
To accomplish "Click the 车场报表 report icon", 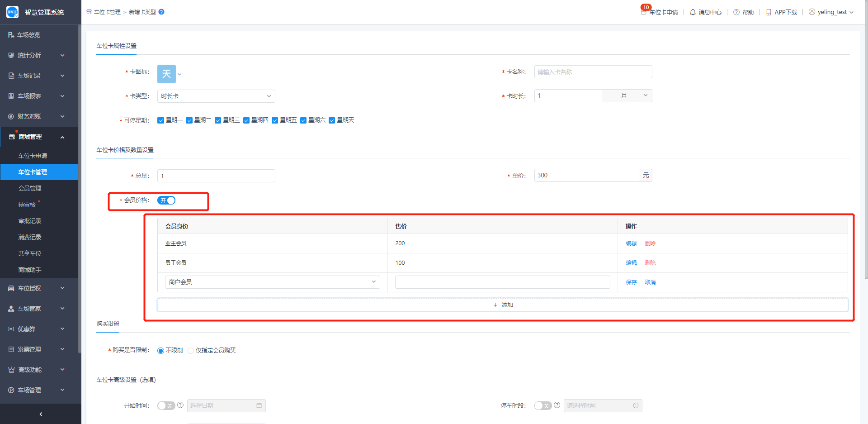I will [x=11, y=96].
